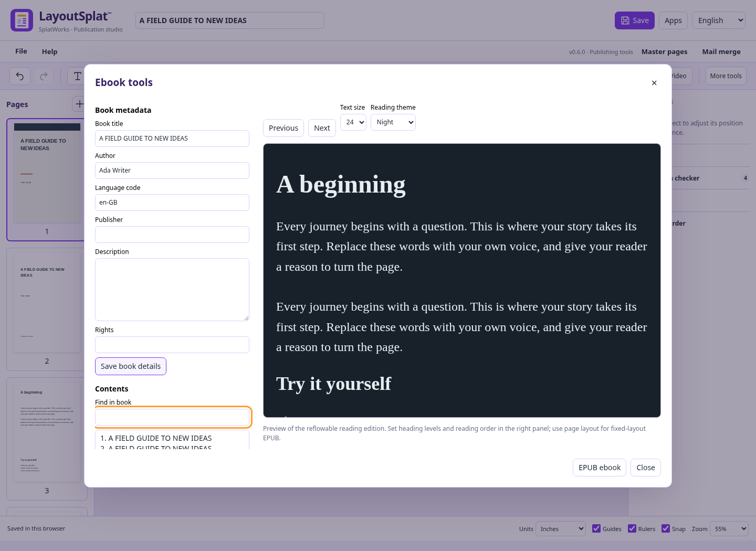The image size is (756, 551).
Task: Open Mail merge
Action: [x=721, y=51]
